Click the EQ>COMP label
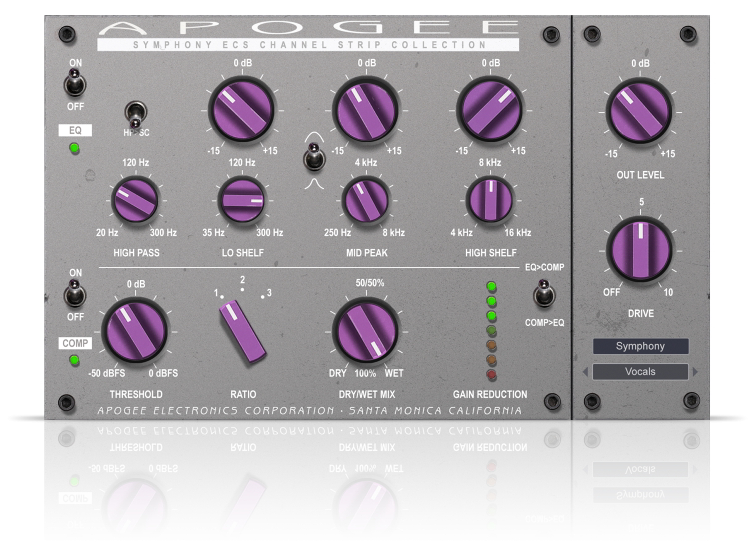This screenshot has width=756, height=559. coord(544,267)
